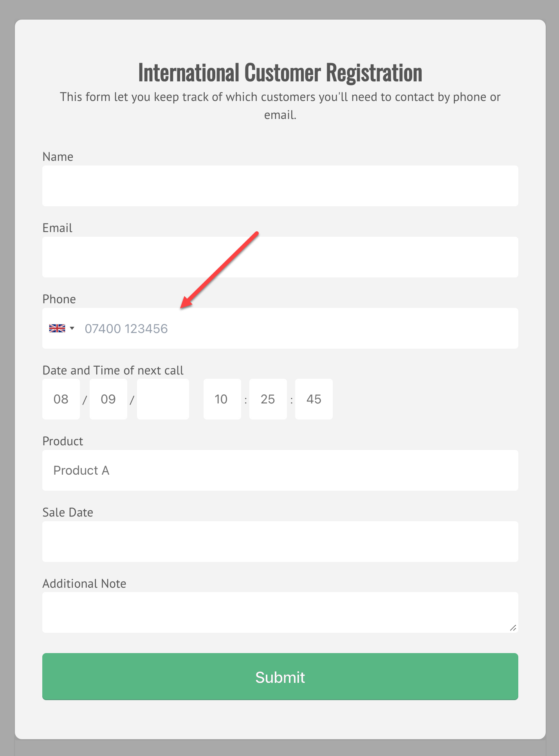This screenshot has width=559, height=756.
Task: Select the month field showing 09
Action: coord(108,399)
